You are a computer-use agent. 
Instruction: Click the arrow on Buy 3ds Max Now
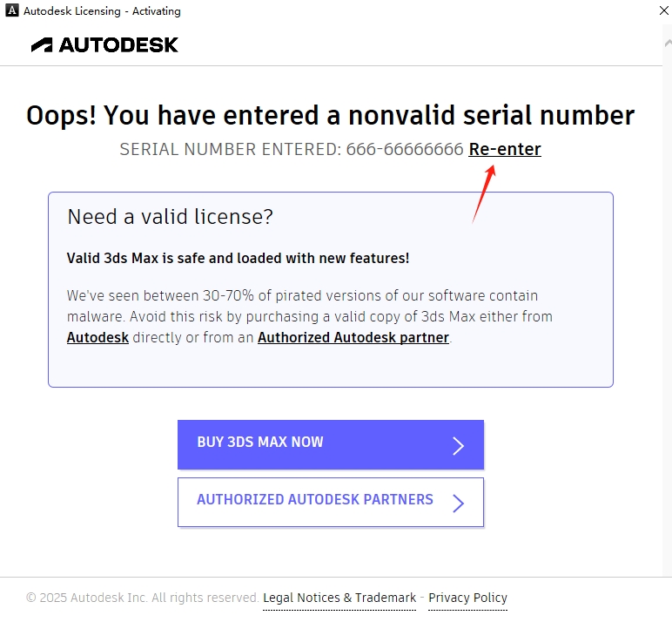[x=459, y=446]
